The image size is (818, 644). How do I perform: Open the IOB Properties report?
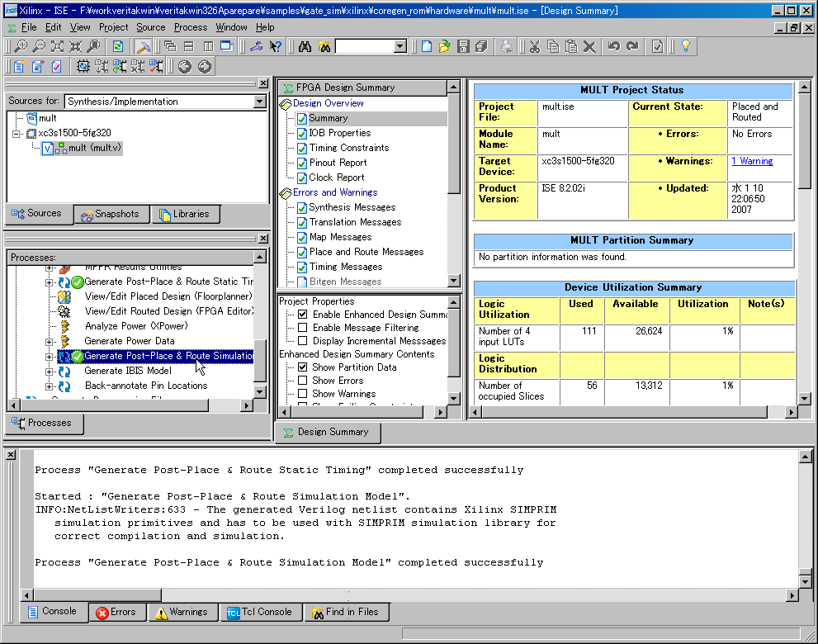[339, 133]
